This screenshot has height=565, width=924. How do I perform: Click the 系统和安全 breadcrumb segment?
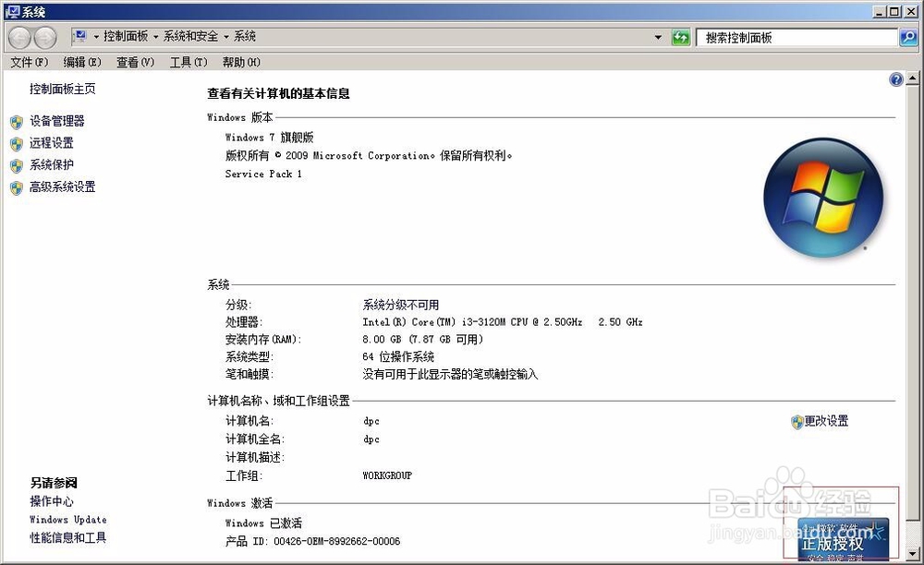point(190,37)
